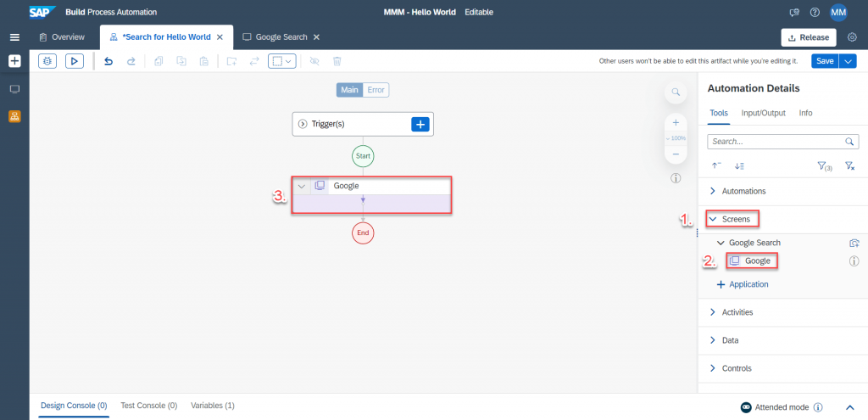Select the orange automation sidebar icon

[x=14, y=116]
